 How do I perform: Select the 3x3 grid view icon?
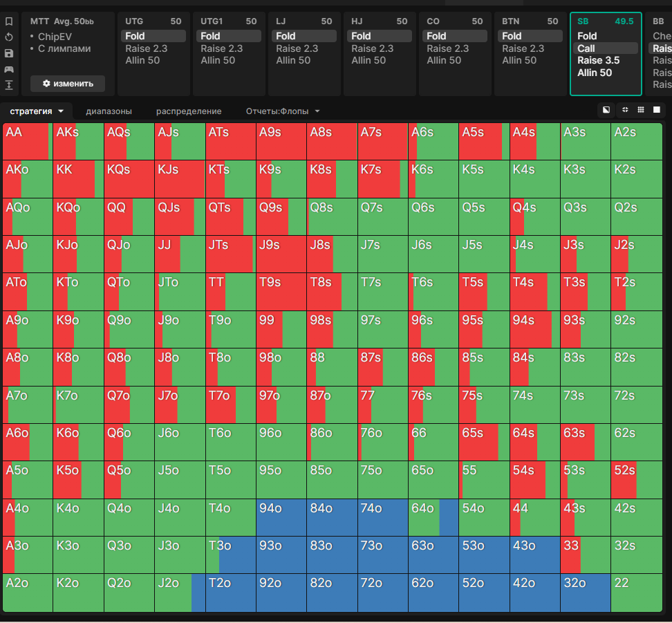641,110
